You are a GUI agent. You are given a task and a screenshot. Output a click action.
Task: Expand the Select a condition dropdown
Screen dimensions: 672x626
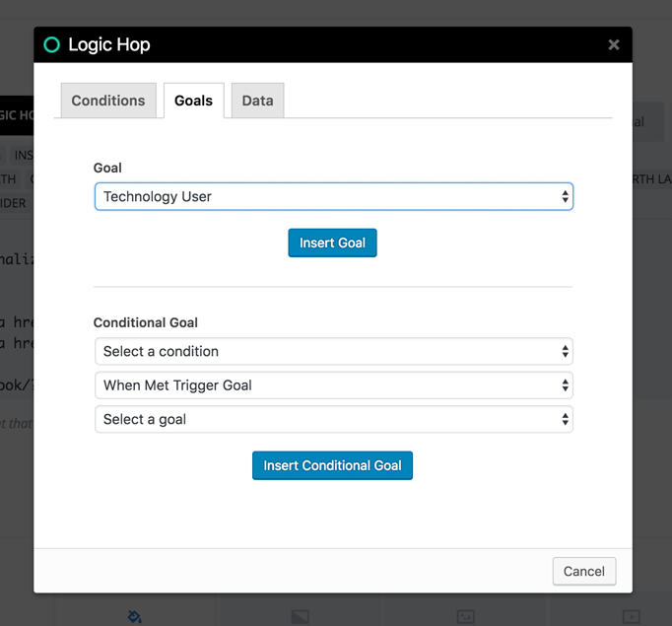point(334,351)
